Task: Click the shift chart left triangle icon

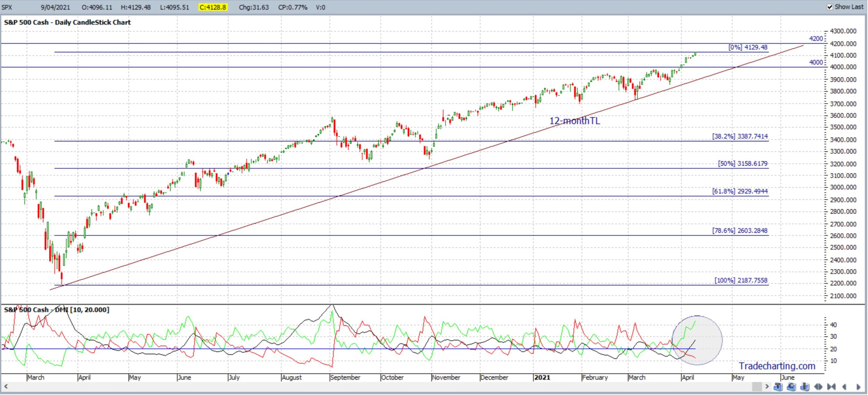Action: click(844, 387)
